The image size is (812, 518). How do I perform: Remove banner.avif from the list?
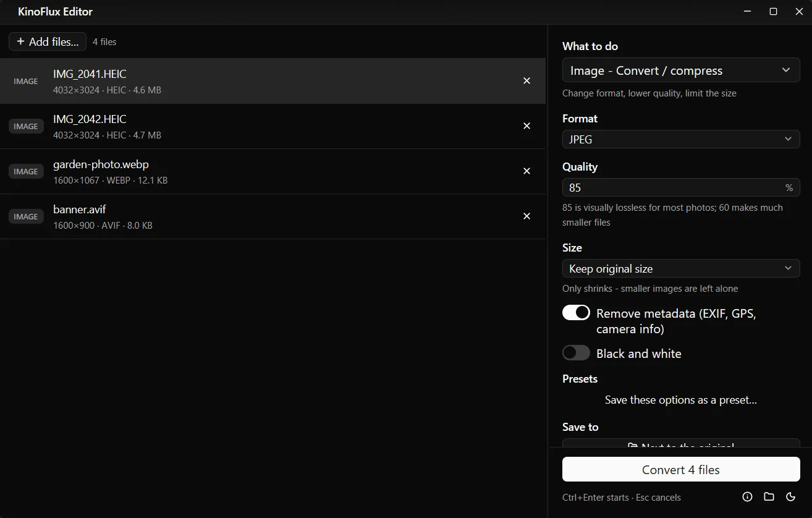(527, 216)
